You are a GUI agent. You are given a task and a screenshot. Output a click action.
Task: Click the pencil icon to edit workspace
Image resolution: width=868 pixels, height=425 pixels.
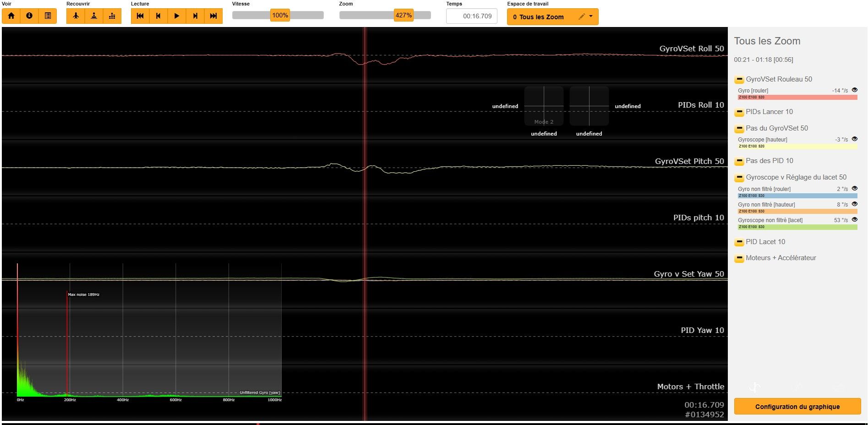(581, 17)
